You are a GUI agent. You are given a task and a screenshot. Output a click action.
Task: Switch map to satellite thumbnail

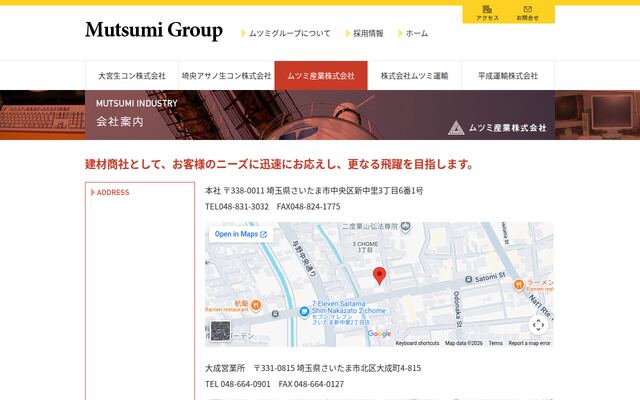(221, 331)
